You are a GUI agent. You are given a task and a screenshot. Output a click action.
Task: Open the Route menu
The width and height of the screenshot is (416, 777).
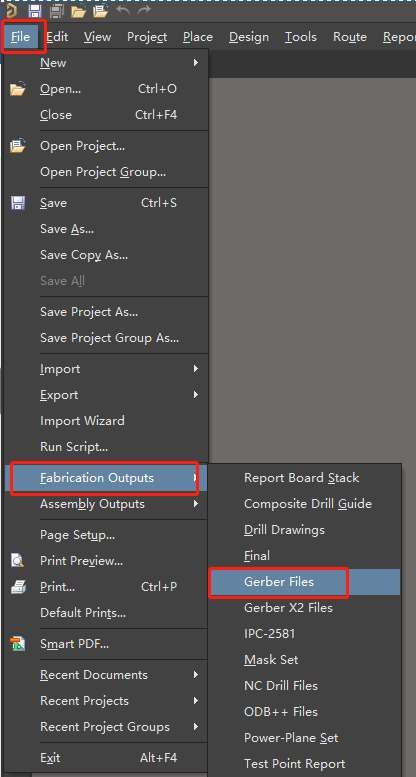pyautogui.click(x=350, y=37)
